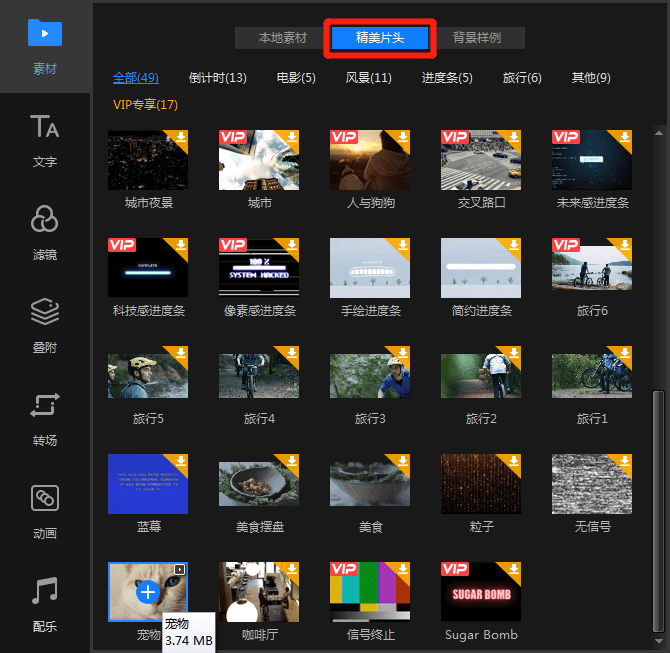Click the Sugar Bomb label text
The height and width of the screenshot is (653, 670).
(481, 635)
